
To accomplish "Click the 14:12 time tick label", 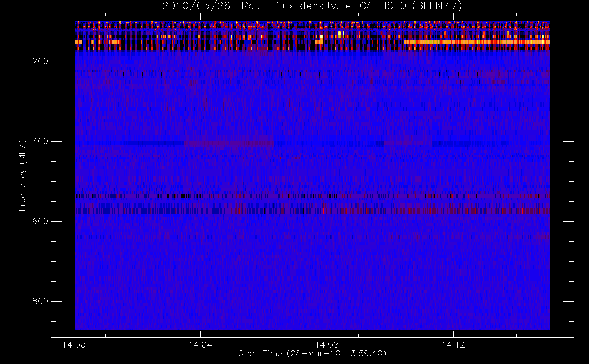I will coord(453,345).
